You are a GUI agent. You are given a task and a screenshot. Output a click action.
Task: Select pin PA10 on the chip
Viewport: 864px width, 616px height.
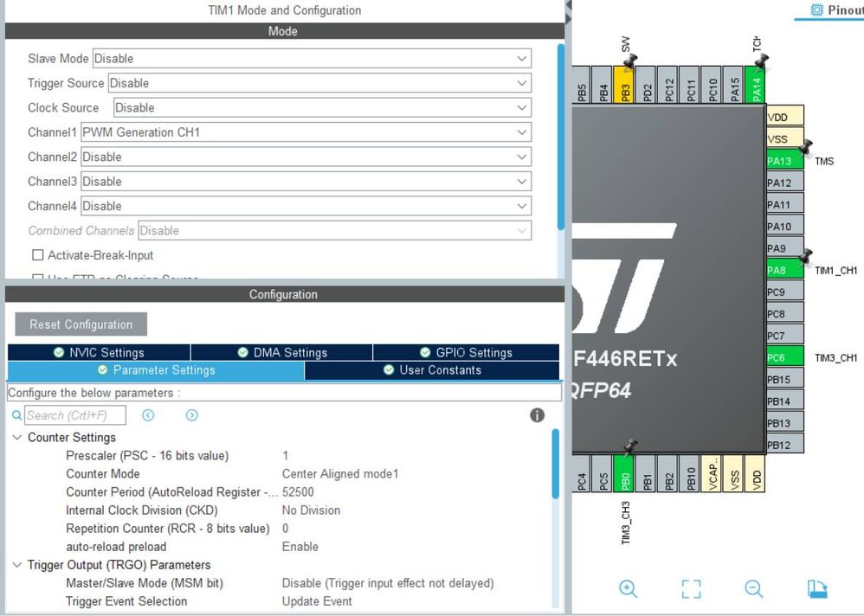coord(784,227)
